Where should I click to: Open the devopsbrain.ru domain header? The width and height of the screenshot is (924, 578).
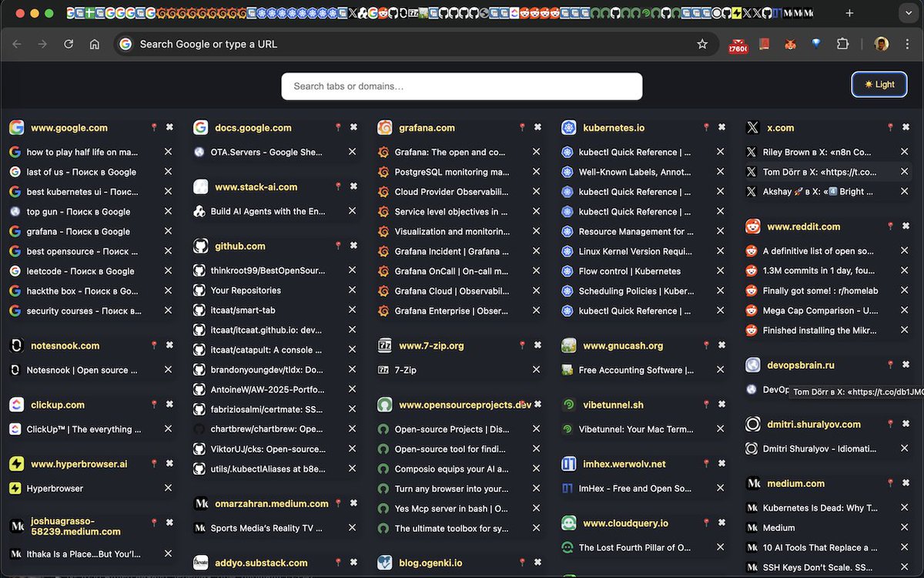pyautogui.click(x=801, y=365)
